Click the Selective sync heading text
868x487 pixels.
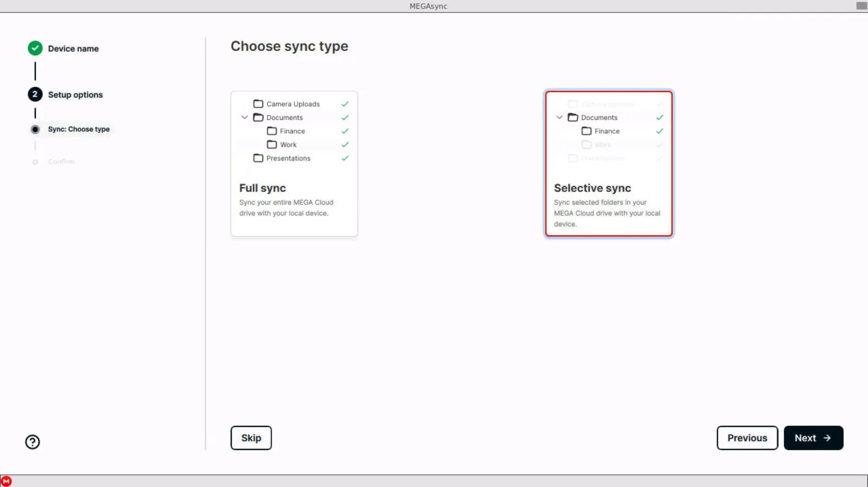click(x=592, y=188)
